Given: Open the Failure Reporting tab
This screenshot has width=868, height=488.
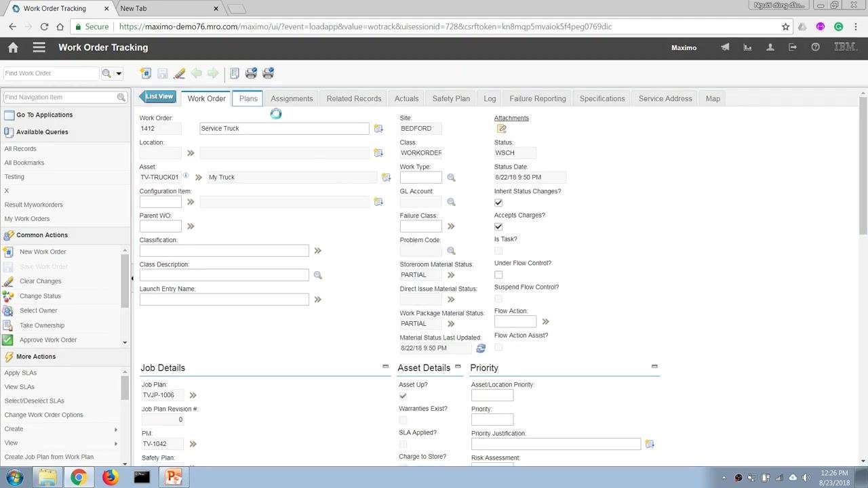Looking at the screenshot, I should [x=538, y=98].
